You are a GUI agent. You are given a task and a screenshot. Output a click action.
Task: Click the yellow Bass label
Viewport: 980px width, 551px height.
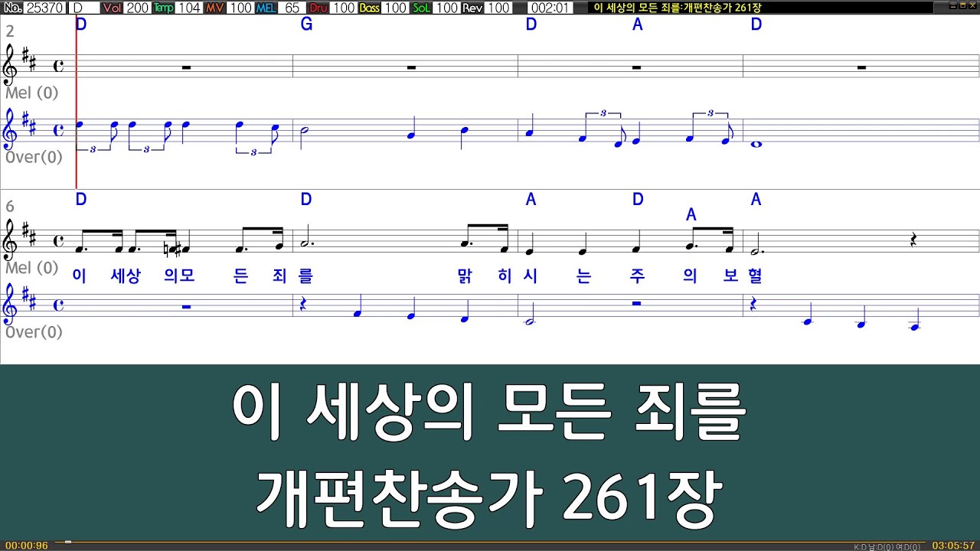370,8
